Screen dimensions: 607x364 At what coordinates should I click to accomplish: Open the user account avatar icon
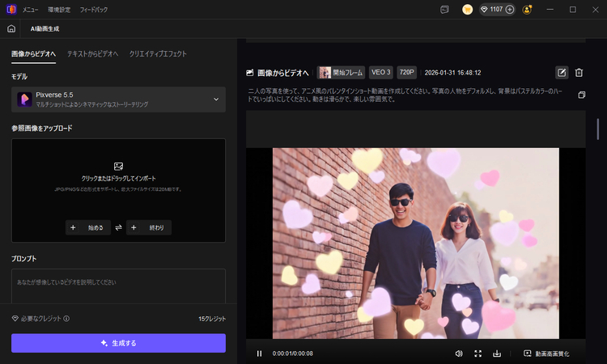coord(527,10)
